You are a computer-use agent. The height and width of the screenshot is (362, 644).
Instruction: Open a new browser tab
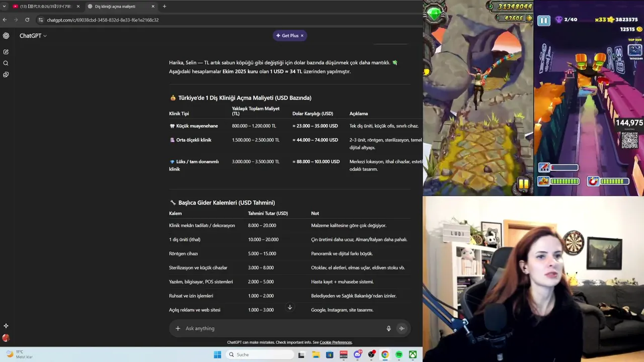point(164,6)
